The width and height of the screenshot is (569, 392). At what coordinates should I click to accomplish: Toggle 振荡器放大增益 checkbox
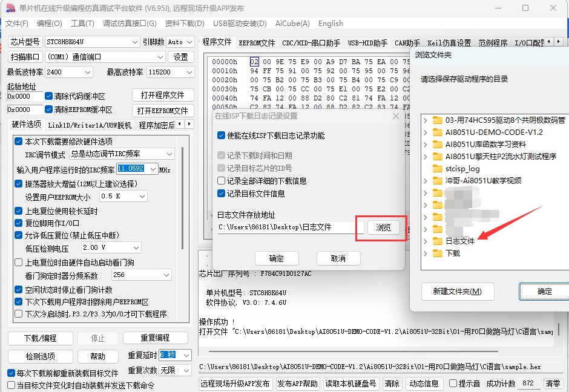[x=19, y=183]
